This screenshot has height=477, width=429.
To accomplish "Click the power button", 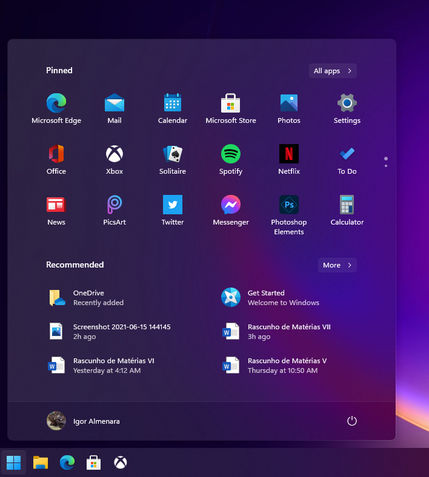I will (x=352, y=421).
